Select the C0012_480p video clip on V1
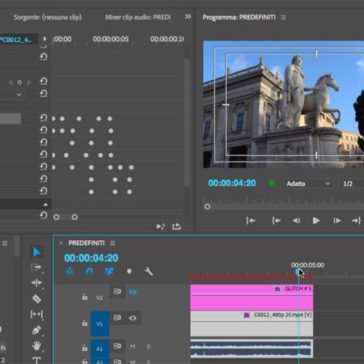Viewport: 364px width, 364px height. [x=252, y=324]
